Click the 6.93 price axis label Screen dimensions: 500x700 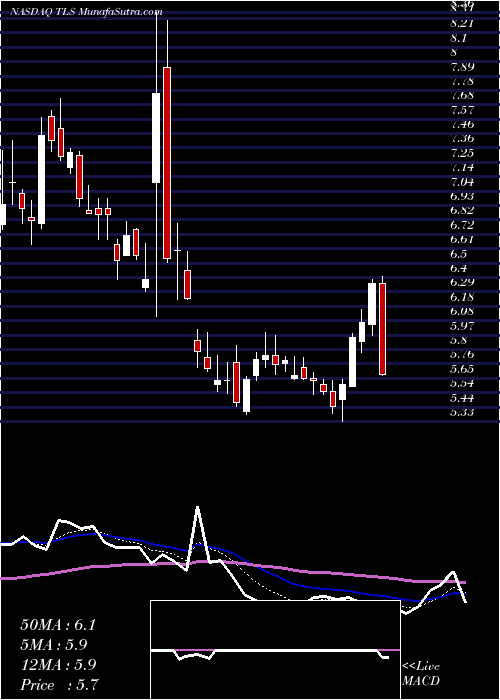(x=462, y=196)
